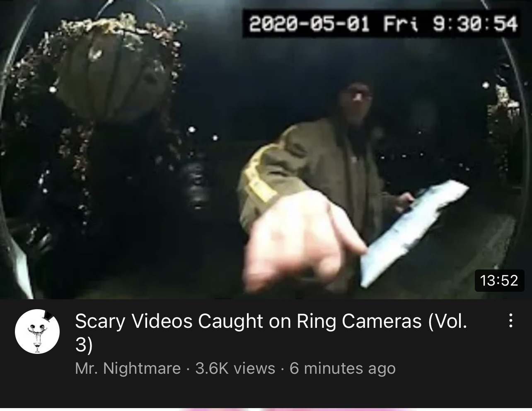Viewport: 532px width, 411px height.
Task: Open the Mr. Nightmare channel avatar
Action: coord(37,331)
